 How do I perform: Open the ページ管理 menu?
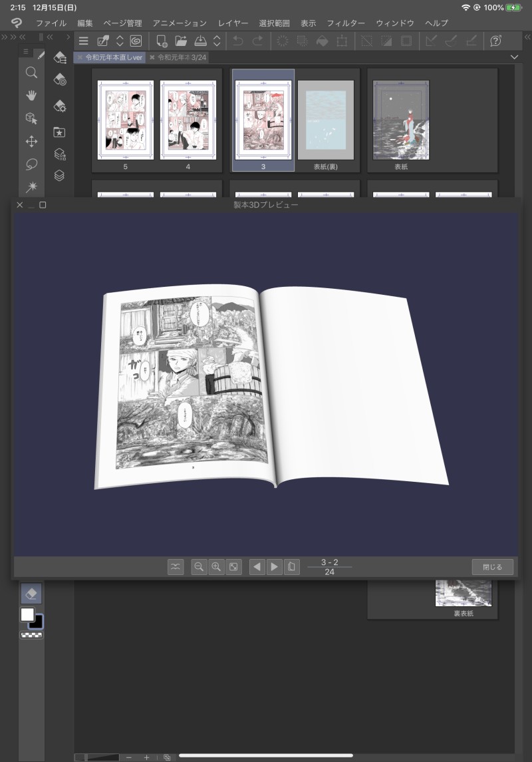[x=123, y=23]
